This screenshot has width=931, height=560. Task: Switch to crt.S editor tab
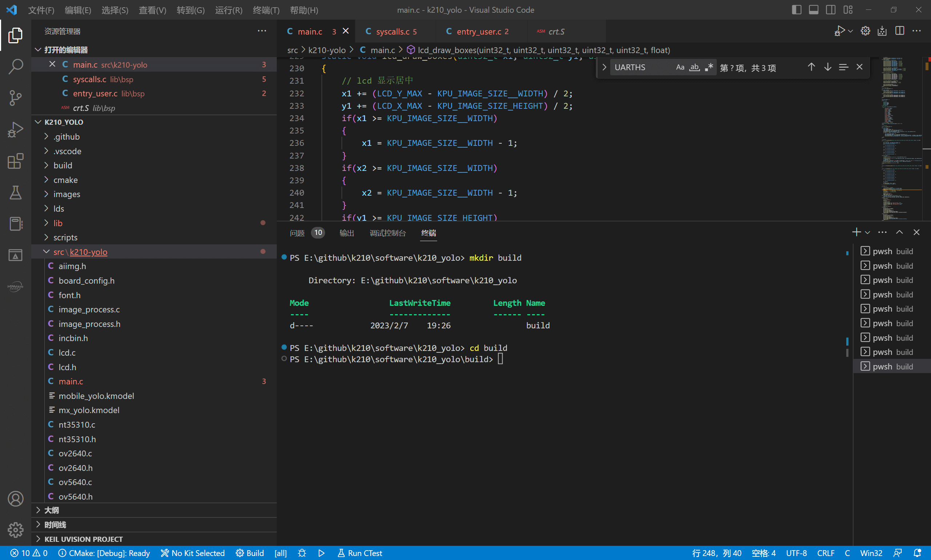[566, 32]
